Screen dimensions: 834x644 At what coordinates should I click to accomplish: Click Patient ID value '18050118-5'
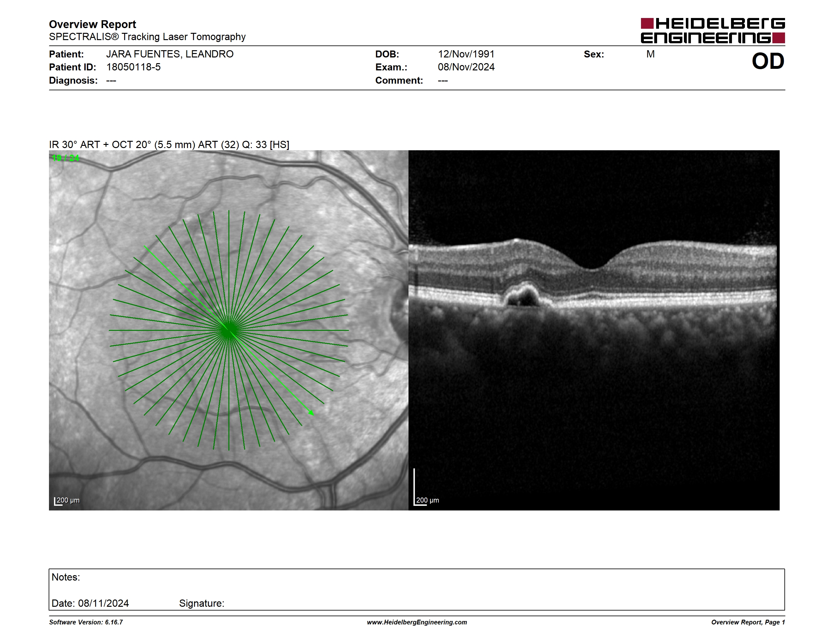133,67
